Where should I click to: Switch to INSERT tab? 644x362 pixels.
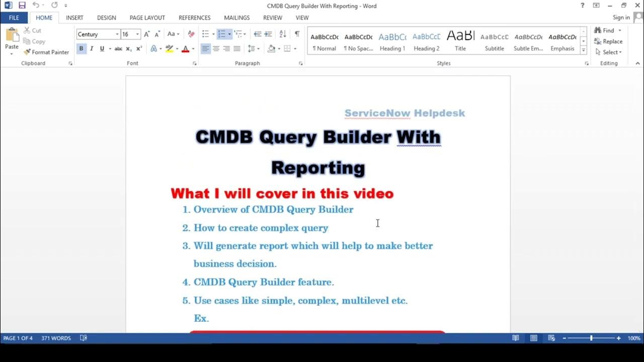[x=74, y=18]
